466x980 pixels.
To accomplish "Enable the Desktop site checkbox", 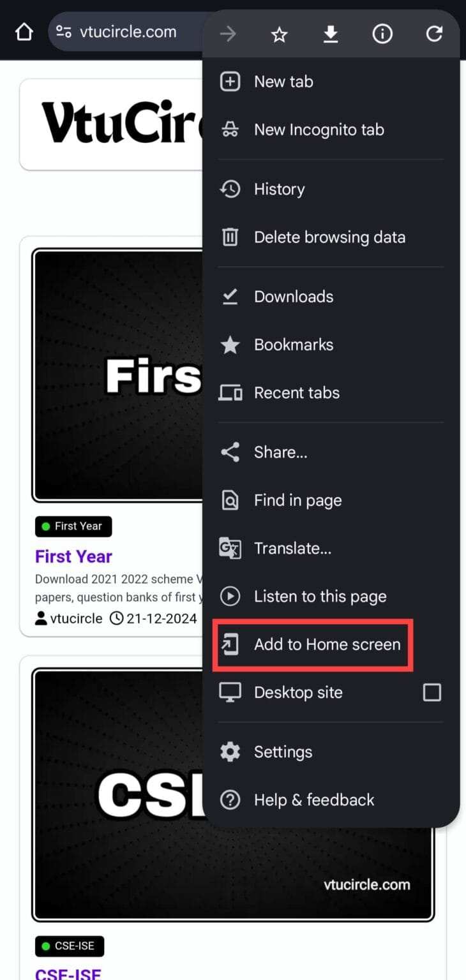I will pyautogui.click(x=432, y=692).
